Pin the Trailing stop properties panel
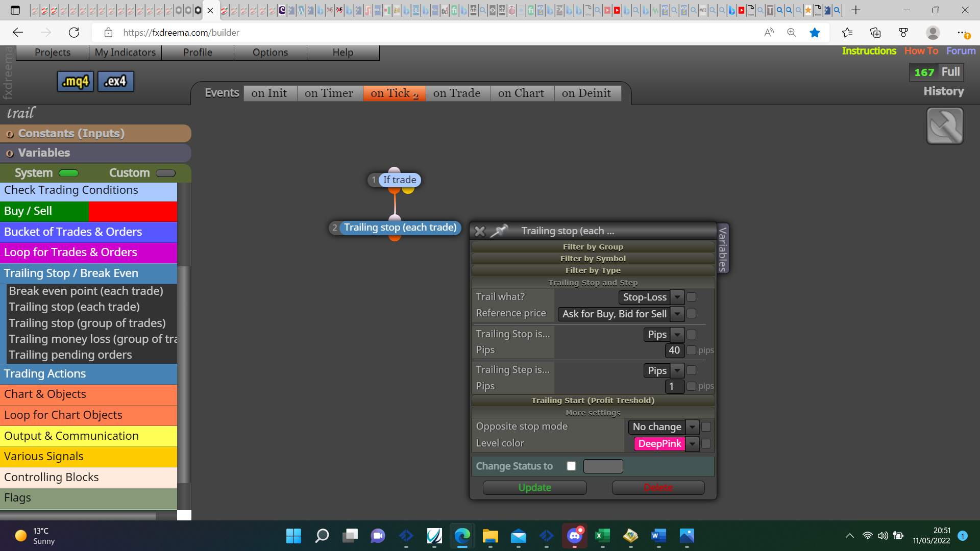This screenshot has width=980, height=551. pyautogui.click(x=499, y=231)
